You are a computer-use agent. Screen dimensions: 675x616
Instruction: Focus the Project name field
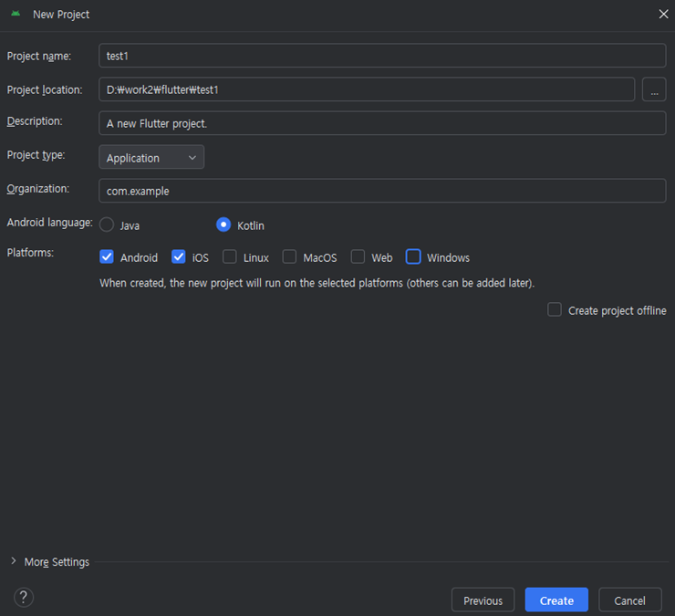point(382,56)
